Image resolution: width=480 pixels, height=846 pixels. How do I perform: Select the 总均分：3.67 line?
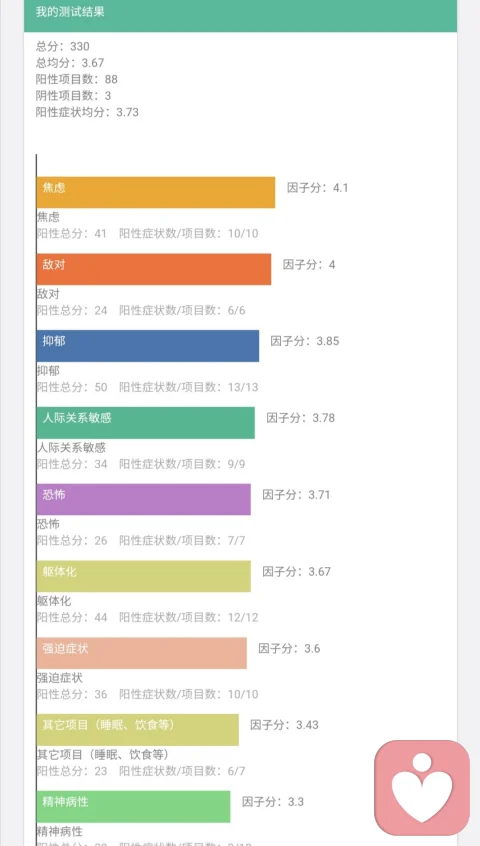[70, 63]
